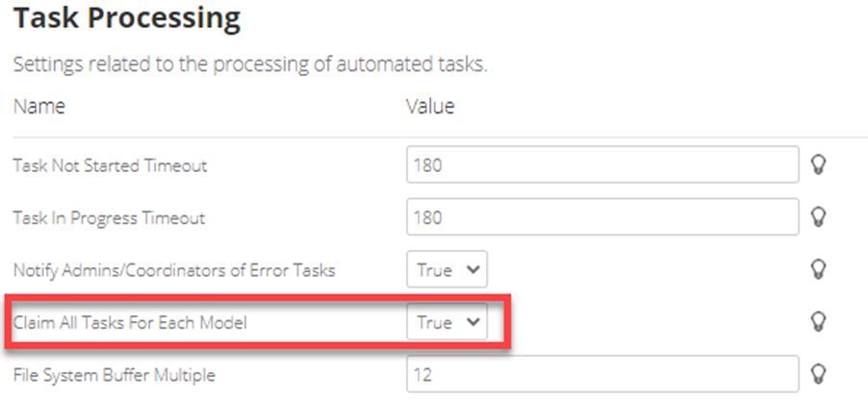Image resolution: width=868 pixels, height=400 pixels.
Task: Focus the File System Buffer Multiple field
Action: tap(602, 373)
